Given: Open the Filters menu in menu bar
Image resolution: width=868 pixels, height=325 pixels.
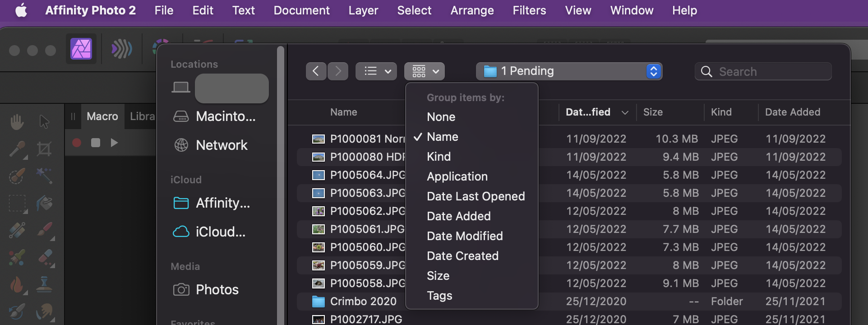Looking at the screenshot, I should [529, 10].
